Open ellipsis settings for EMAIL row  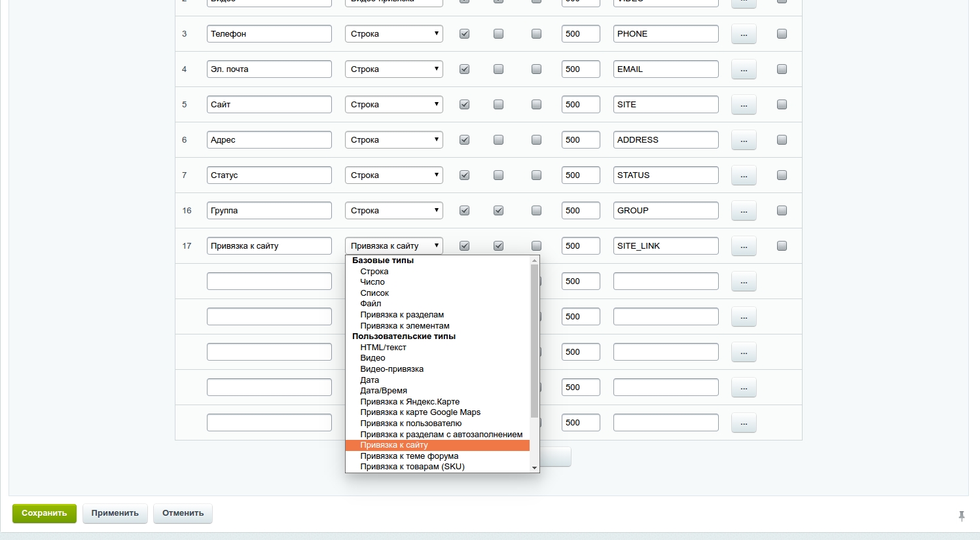pyautogui.click(x=744, y=69)
